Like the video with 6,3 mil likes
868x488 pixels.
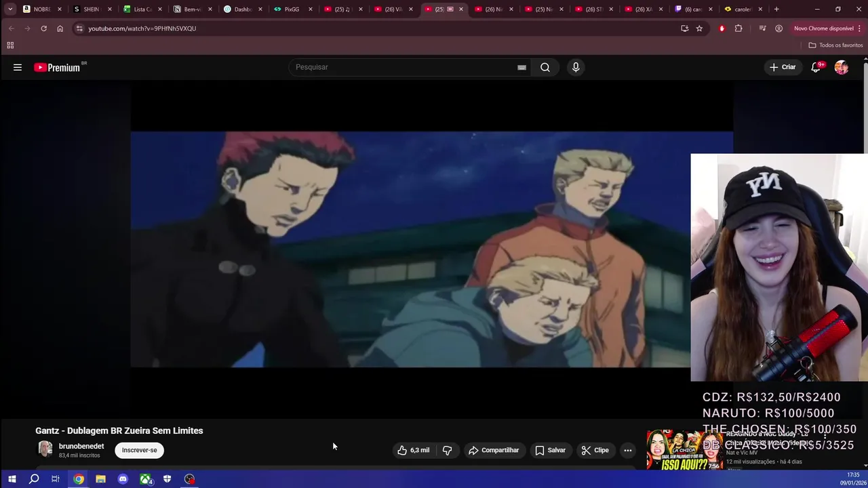[x=414, y=450]
